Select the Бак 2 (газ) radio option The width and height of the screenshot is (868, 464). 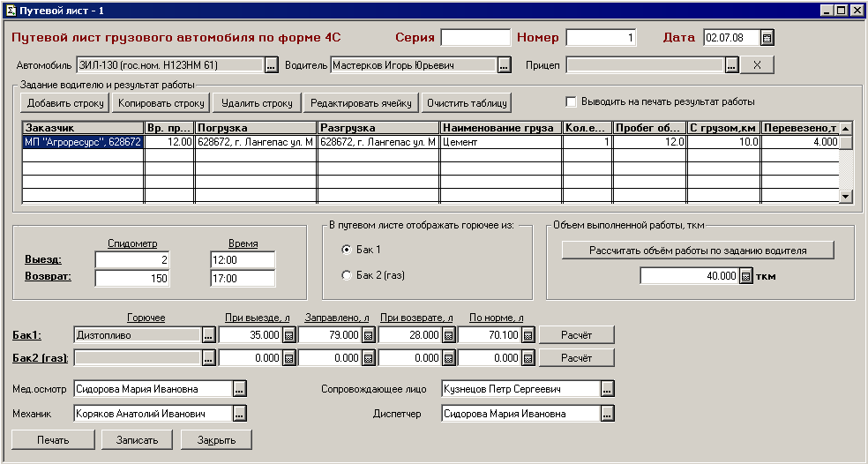pyautogui.click(x=347, y=275)
